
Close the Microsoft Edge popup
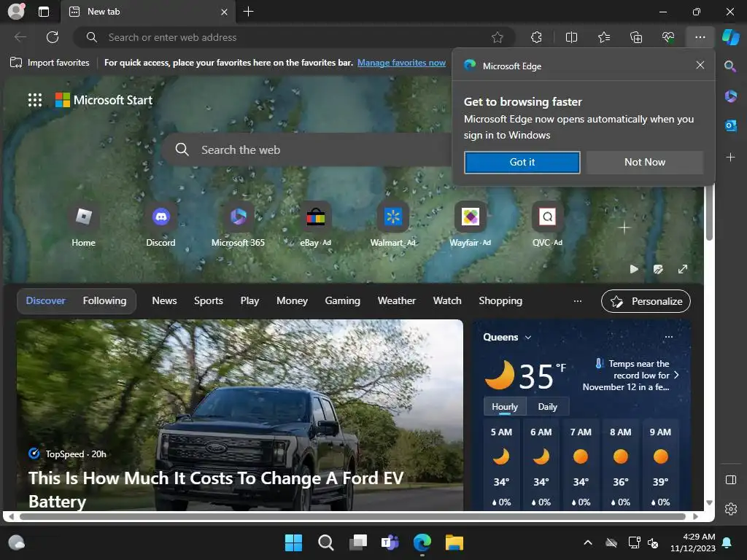(x=700, y=65)
